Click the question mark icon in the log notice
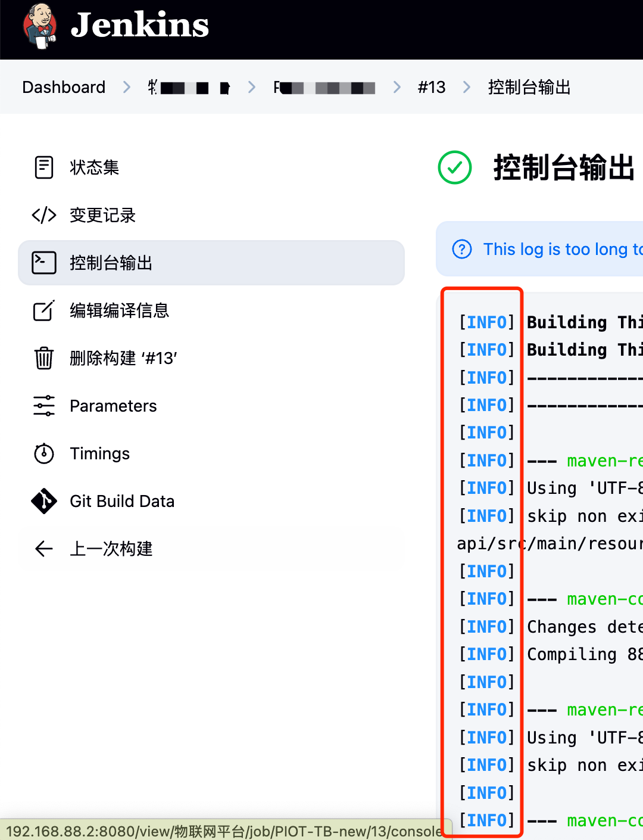Image resolution: width=643 pixels, height=840 pixels. tap(463, 250)
